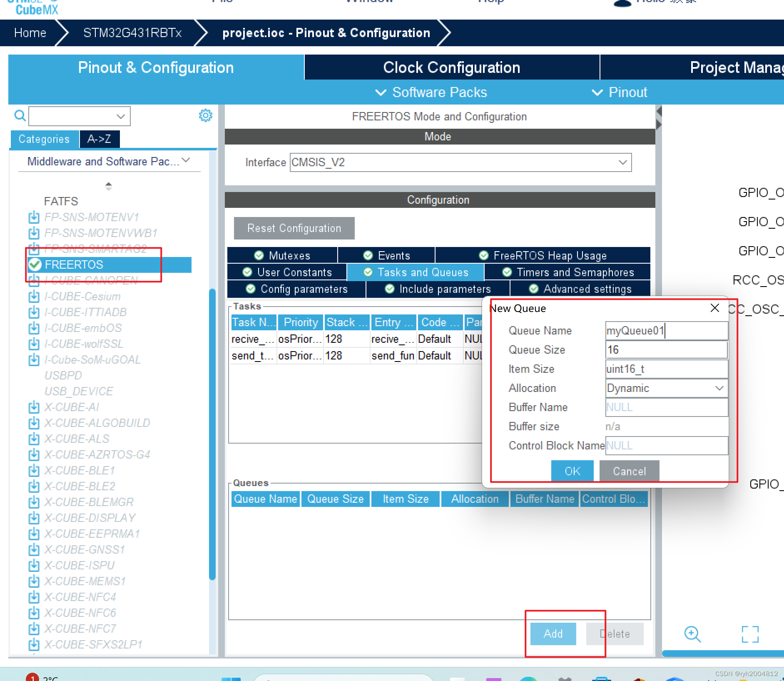The width and height of the screenshot is (784, 681).
Task: Click the Add queue button
Action: (x=553, y=634)
